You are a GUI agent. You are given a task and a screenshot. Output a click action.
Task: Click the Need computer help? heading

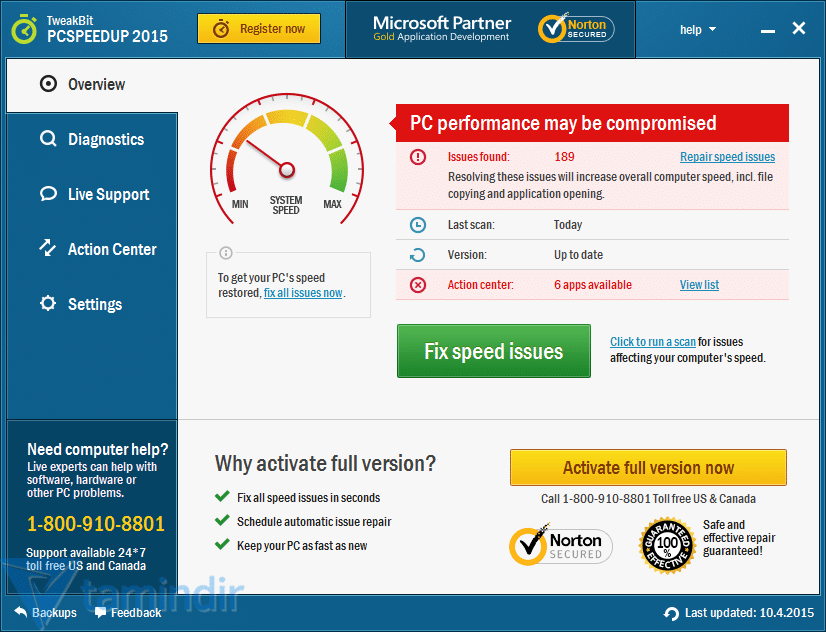coord(97,449)
